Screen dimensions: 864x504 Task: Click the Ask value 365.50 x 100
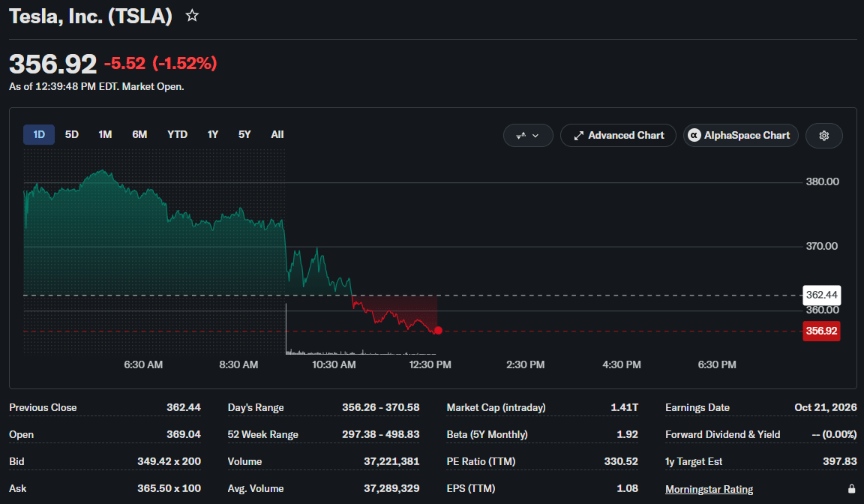[169, 488]
